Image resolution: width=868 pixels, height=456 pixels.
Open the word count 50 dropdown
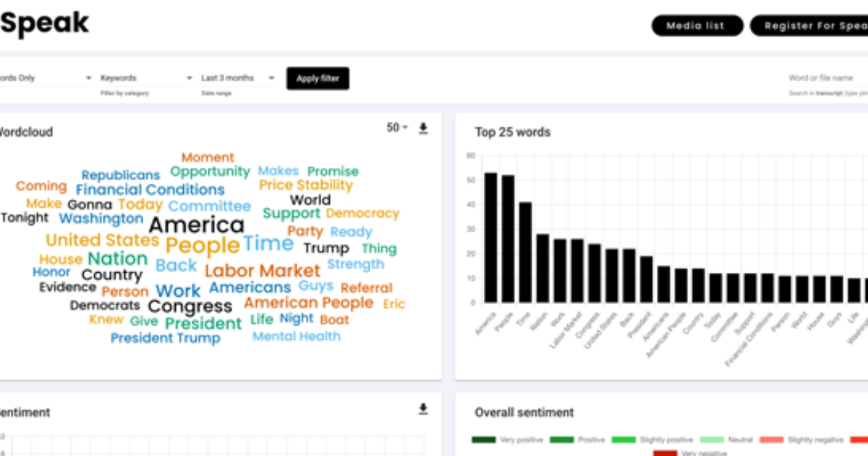[397, 128]
